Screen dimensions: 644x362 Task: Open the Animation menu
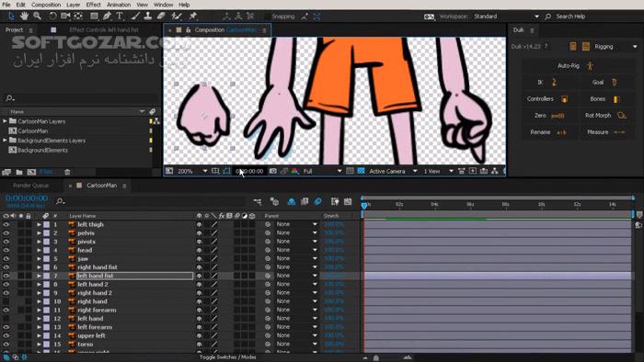119,5
